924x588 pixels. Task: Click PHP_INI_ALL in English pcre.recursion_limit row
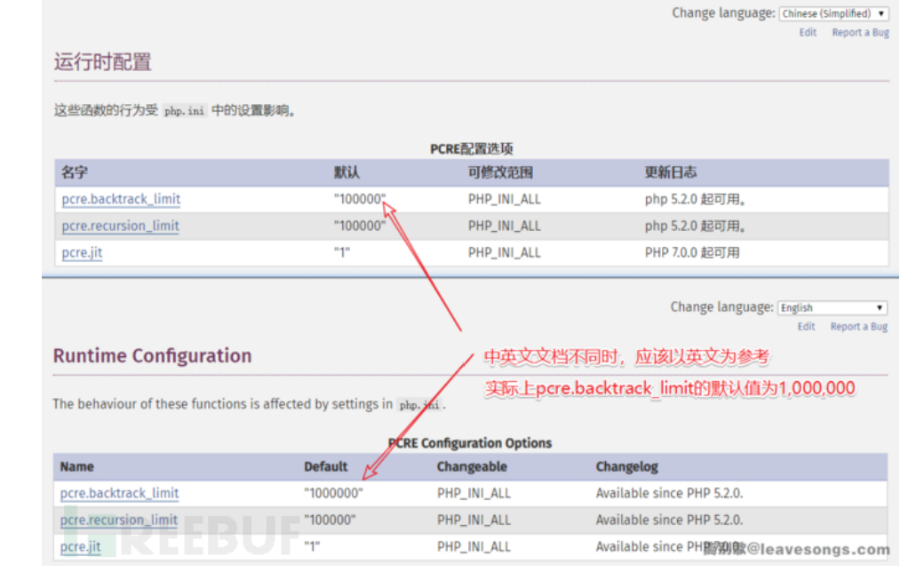[x=474, y=520]
